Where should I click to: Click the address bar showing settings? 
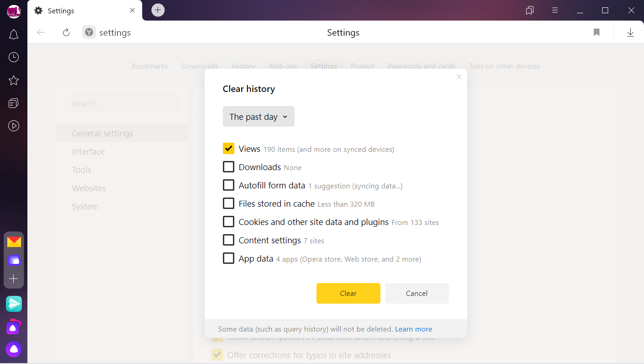tap(115, 32)
